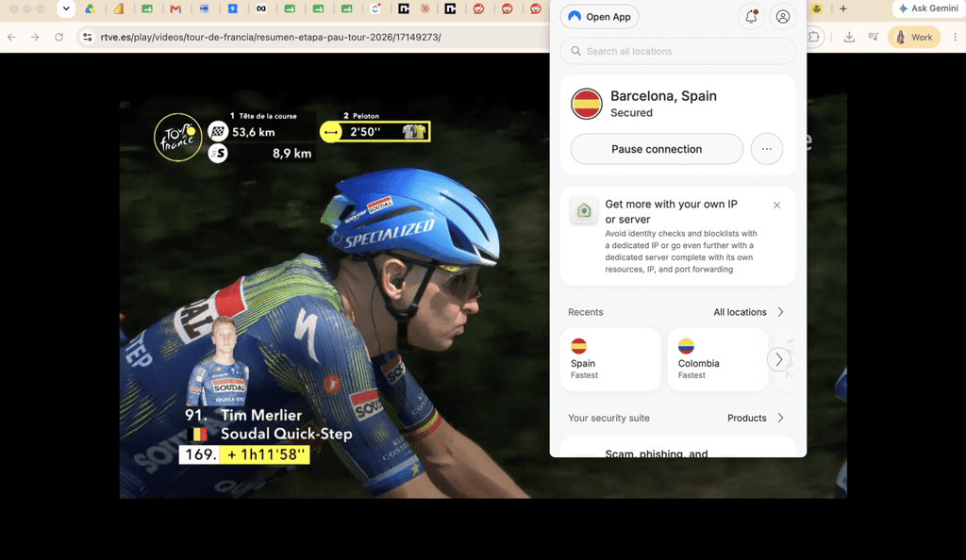
Task: Connect to Spain fastest server card
Action: click(x=610, y=359)
